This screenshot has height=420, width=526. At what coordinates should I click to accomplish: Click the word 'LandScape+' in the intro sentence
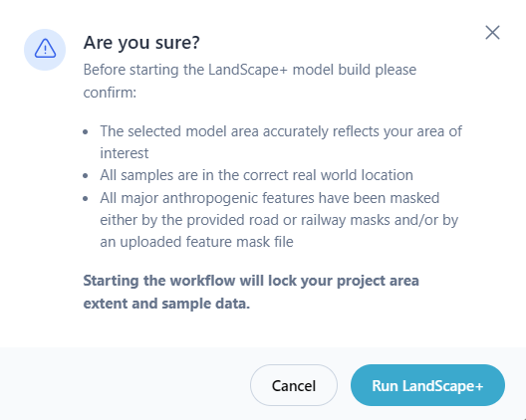248,70
